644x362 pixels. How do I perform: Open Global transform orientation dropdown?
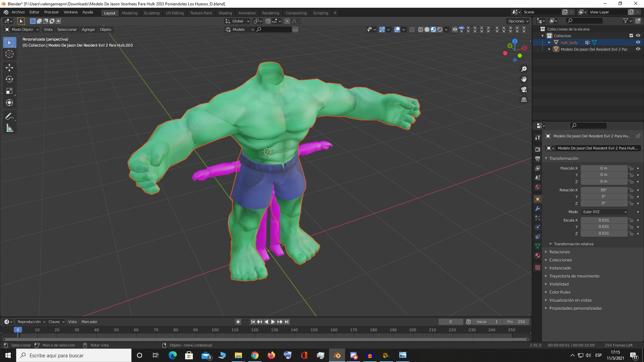237,21
